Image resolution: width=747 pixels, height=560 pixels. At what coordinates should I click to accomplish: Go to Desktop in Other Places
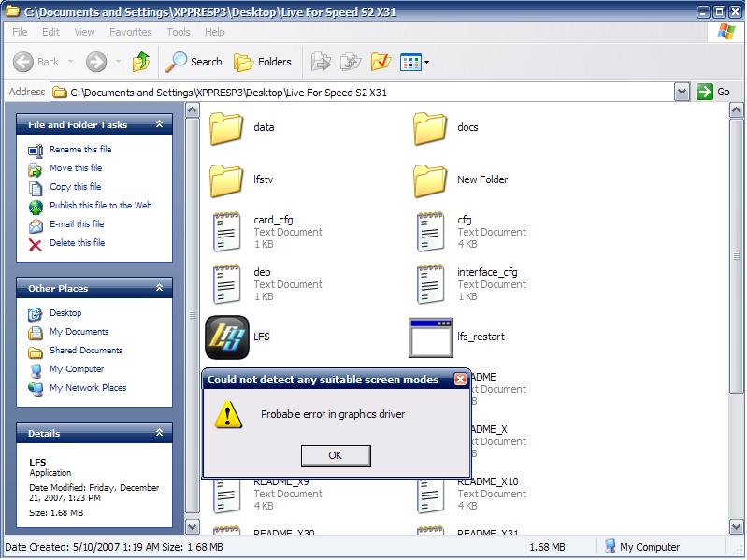tap(65, 313)
